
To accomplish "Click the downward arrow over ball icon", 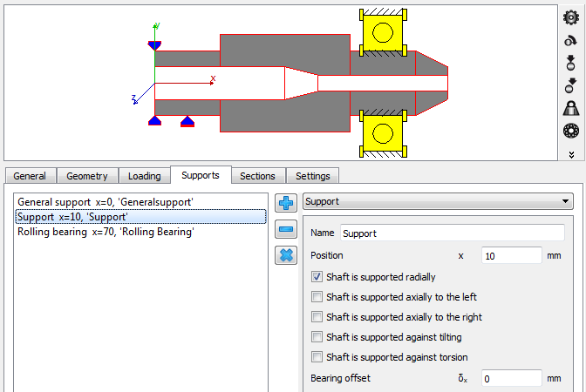I will pyautogui.click(x=571, y=63).
